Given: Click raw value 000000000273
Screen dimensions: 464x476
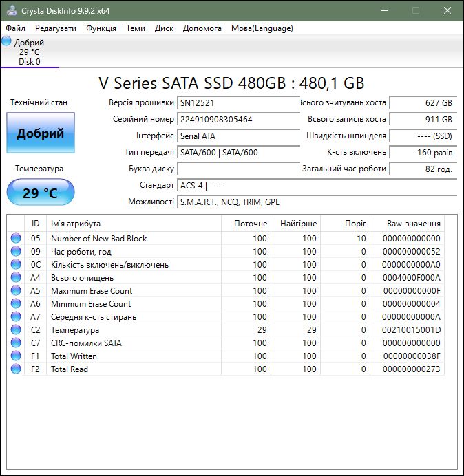Looking at the screenshot, I should 412,369.
